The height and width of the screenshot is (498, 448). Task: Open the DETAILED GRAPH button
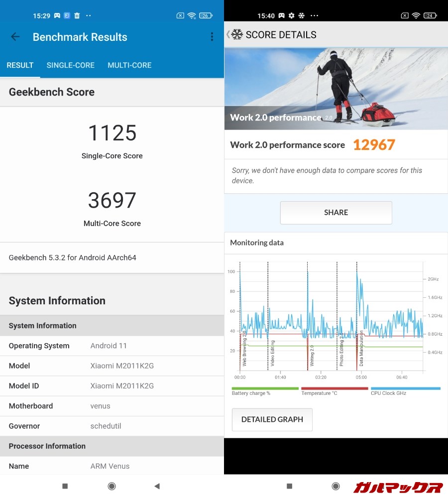click(272, 419)
